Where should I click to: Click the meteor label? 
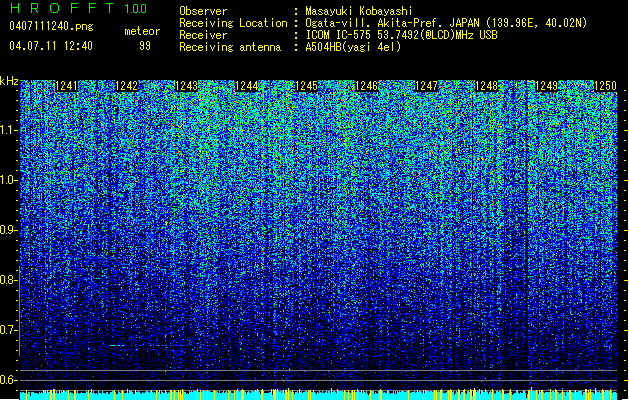coord(142,31)
